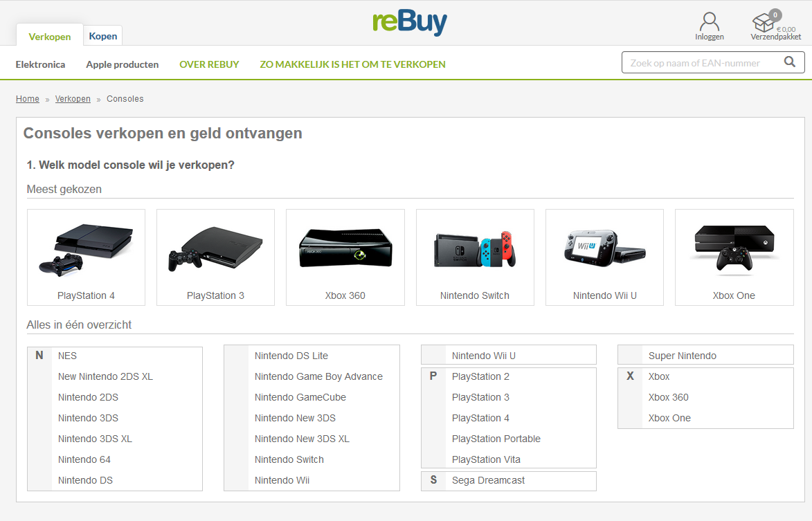Click in the EAN-nummer search field
The width and height of the screenshot is (812, 521).
tap(701, 63)
